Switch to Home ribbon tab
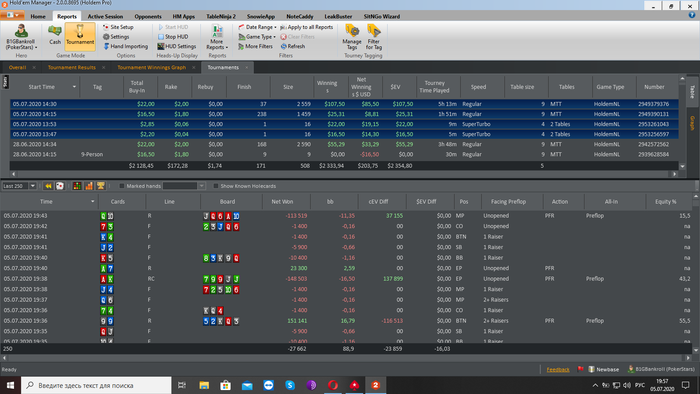 [x=38, y=17]
